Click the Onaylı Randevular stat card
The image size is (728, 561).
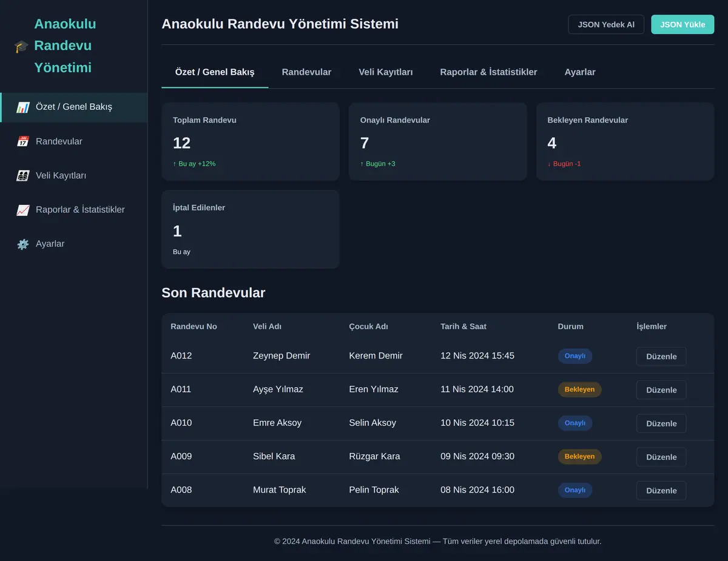pyautogui.click(x=438, y=141)
